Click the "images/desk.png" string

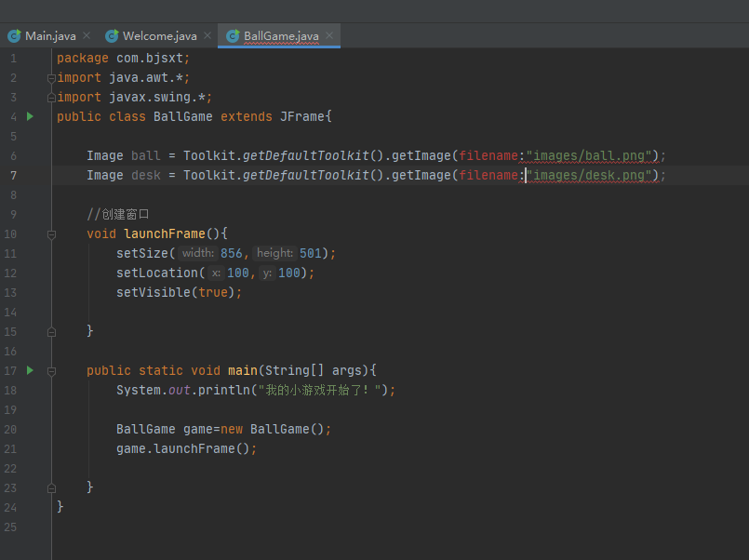coord(588,176)
